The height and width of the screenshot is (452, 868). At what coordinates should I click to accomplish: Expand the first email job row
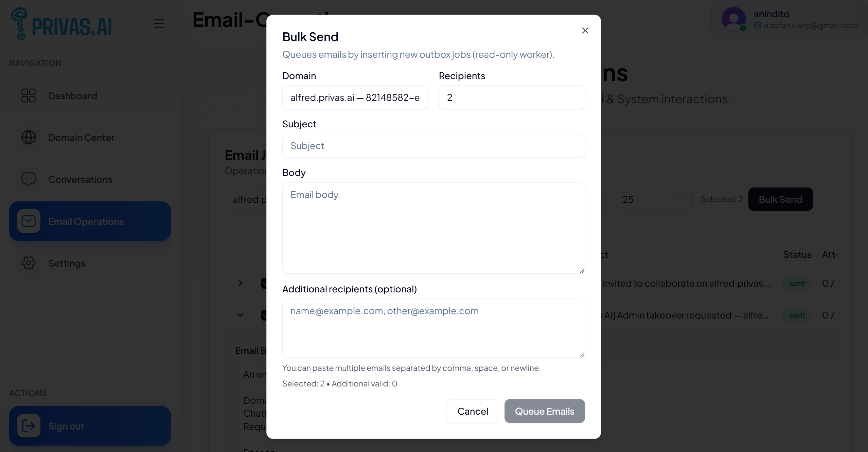click(x=240, y=283)
